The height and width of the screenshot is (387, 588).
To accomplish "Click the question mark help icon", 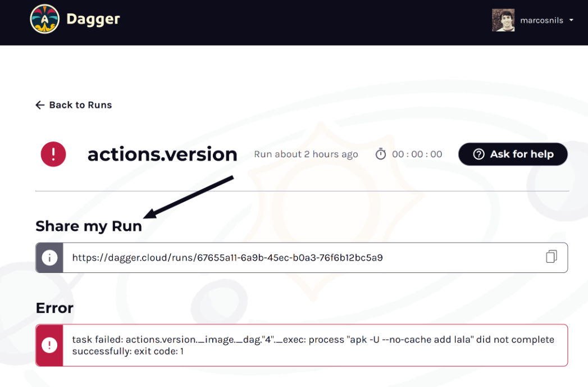I will [478, 154].
